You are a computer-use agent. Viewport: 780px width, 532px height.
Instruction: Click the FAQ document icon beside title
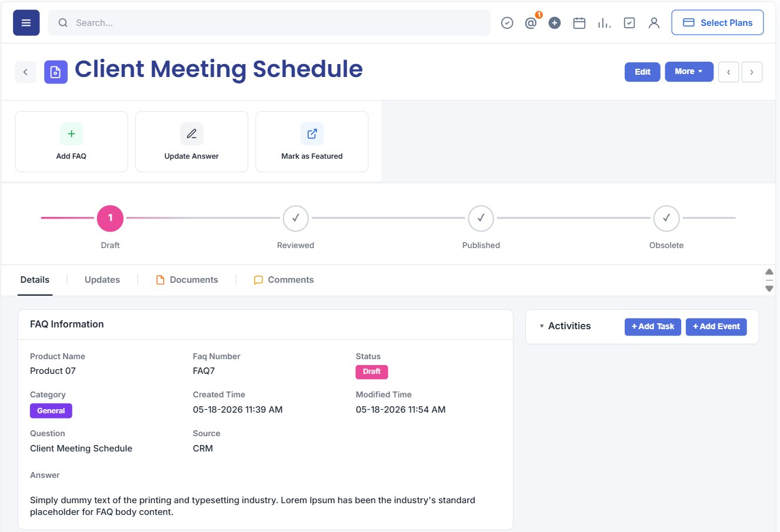56,72
